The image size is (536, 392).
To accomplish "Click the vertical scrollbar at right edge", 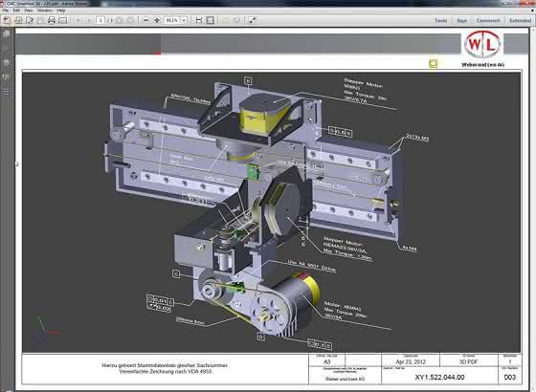I will [x=532, y=208].
